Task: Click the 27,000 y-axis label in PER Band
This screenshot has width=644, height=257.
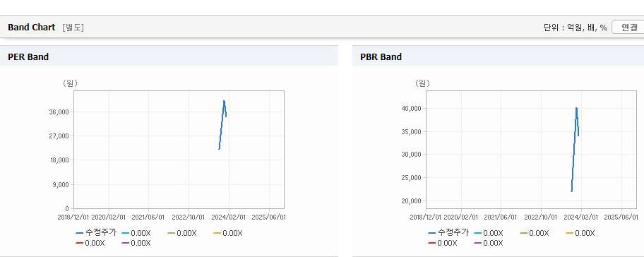Action: click(59, 136)
